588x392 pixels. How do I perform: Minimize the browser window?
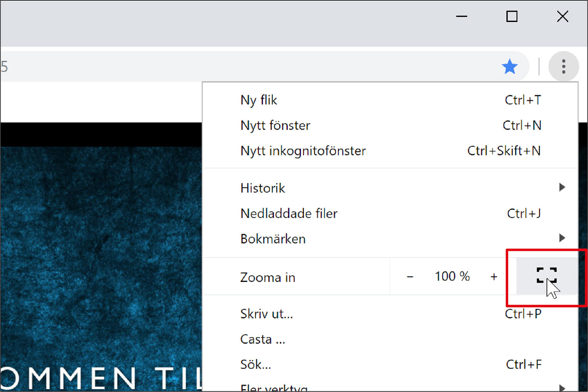click(461, 16)
